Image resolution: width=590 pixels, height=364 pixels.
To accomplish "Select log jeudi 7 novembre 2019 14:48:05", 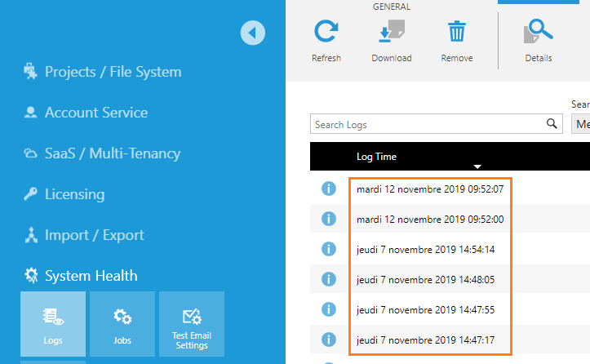I will coord(425,280).
